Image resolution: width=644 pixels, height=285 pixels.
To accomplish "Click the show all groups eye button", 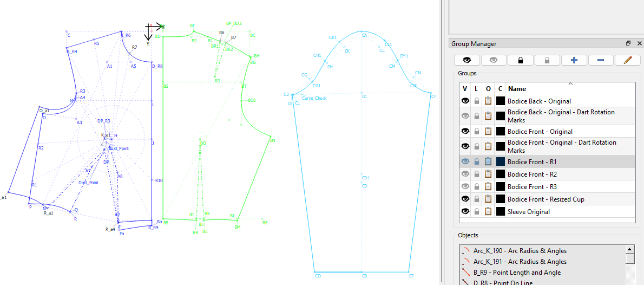I will coord(466,60).
